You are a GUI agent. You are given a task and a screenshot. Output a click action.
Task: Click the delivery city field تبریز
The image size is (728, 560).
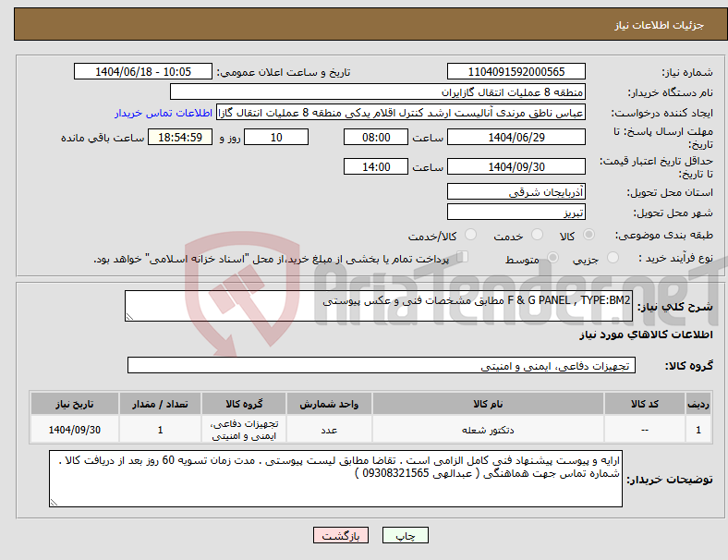click(516, 212)
